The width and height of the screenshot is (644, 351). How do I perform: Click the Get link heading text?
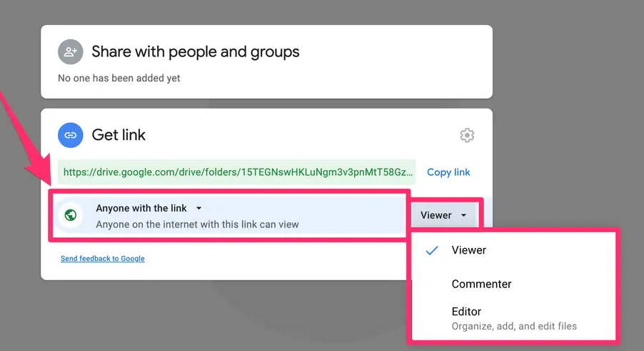pyautogui.click(x=119, y=135)
